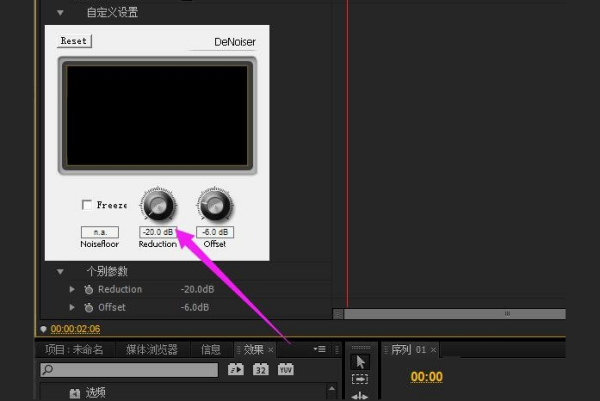Collapse the 个别参数 section

[x=60, y=272]
